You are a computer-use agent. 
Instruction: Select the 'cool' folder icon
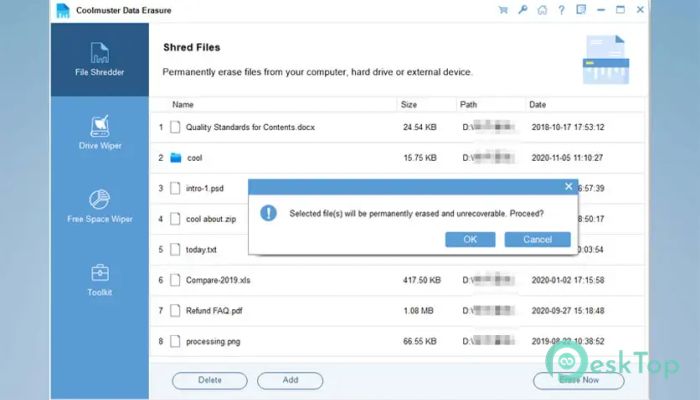[x=176, y=157]
